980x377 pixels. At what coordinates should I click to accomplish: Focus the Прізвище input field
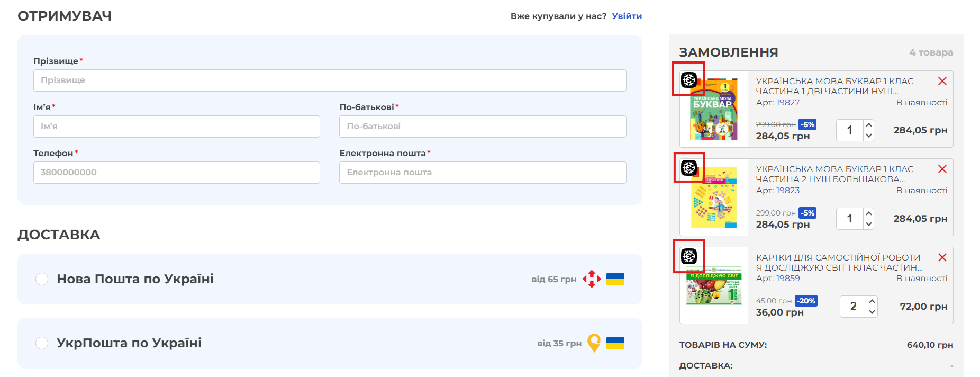point(329,80)
